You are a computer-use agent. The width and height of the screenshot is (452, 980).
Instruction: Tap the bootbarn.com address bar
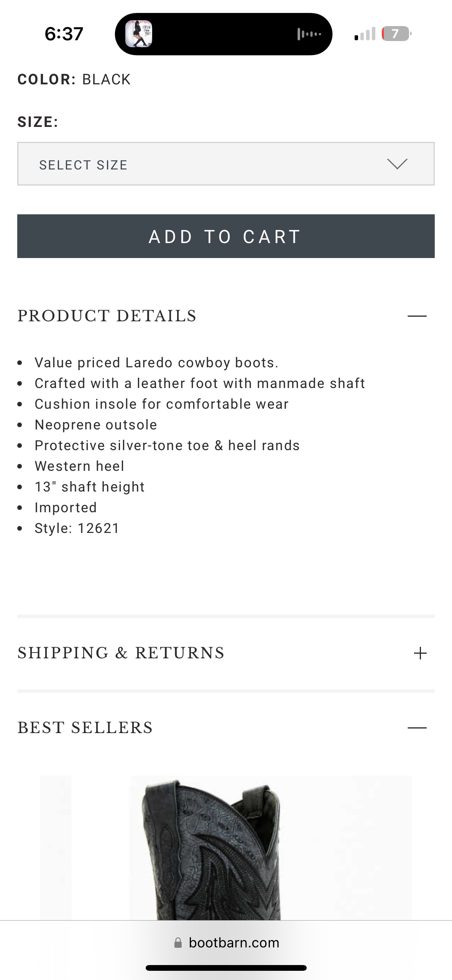tap(234, 943)
